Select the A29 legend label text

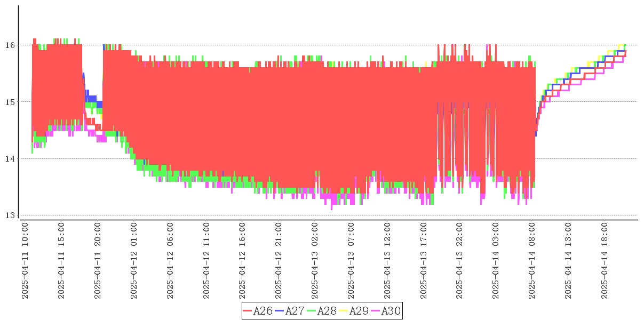pyautogui.click(x=359, y=311)
